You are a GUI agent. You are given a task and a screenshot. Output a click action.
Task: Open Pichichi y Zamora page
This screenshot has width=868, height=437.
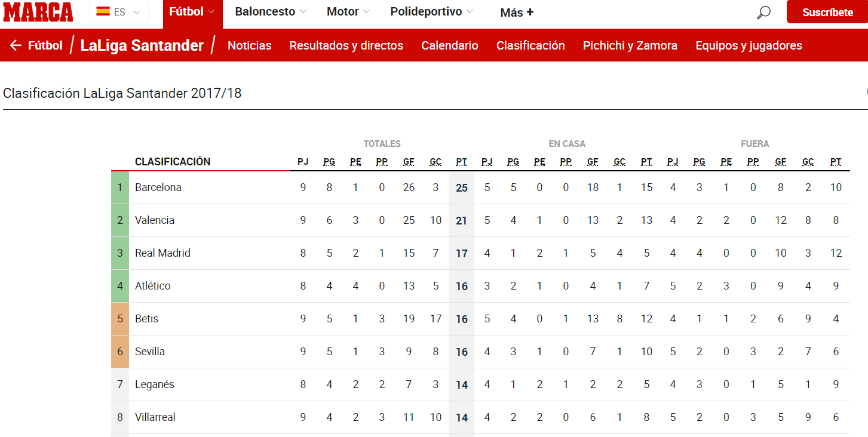coord(630,45)
